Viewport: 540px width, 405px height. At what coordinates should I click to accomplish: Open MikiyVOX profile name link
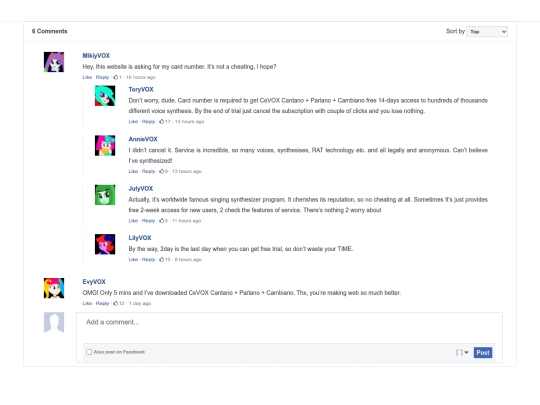click(x=96, y=56)
